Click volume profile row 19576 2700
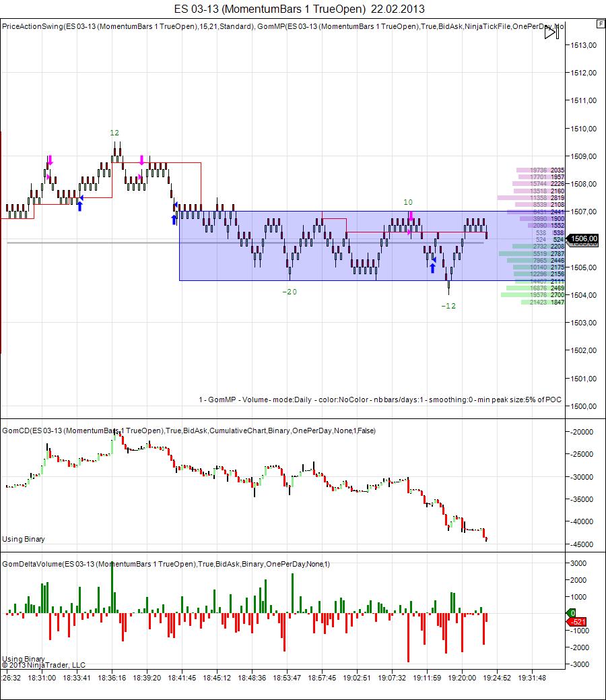The height and width of the screenshot is (700, 606). coord(533,295)
